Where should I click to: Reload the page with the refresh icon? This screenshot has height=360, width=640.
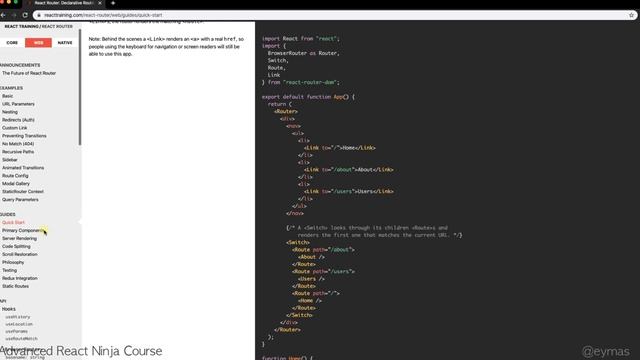(x=25, y=15)
